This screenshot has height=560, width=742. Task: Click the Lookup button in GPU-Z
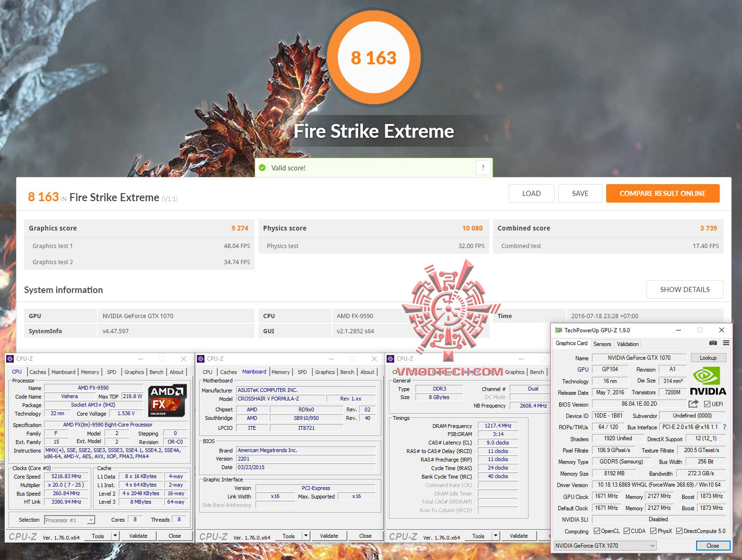click(708, 358)
